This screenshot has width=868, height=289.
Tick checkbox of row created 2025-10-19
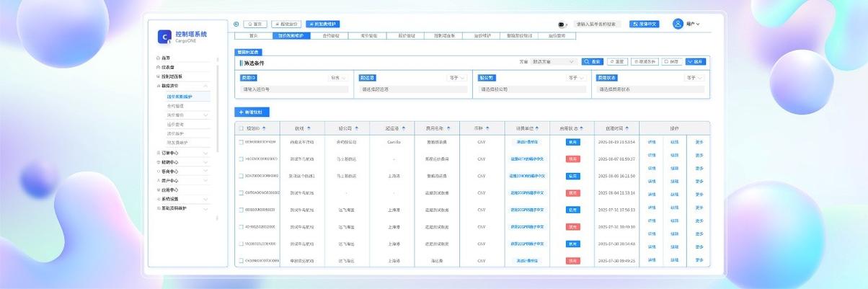[242, 142]
